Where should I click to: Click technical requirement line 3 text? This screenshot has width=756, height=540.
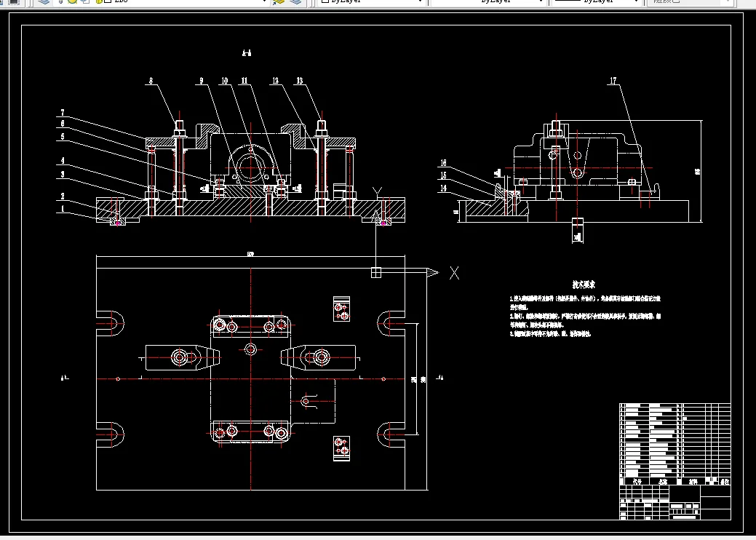[x=550, y=333]
